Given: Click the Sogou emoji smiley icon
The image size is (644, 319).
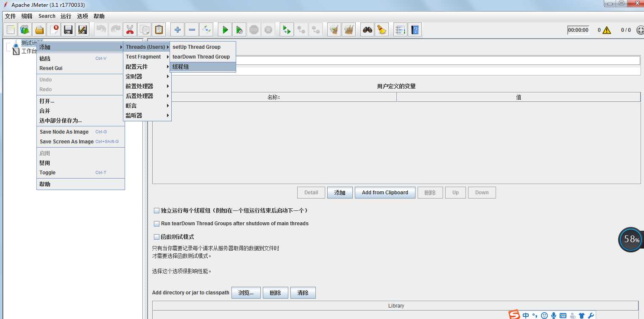Looking at the screenshot, I should tap(544, 315).
